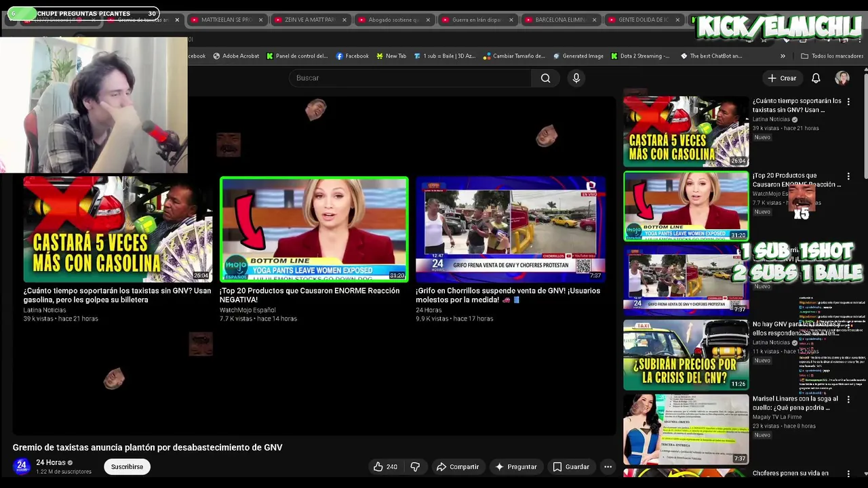Open sidebar Grifo frena venta 7:37 thumbnail

[686, 281]
